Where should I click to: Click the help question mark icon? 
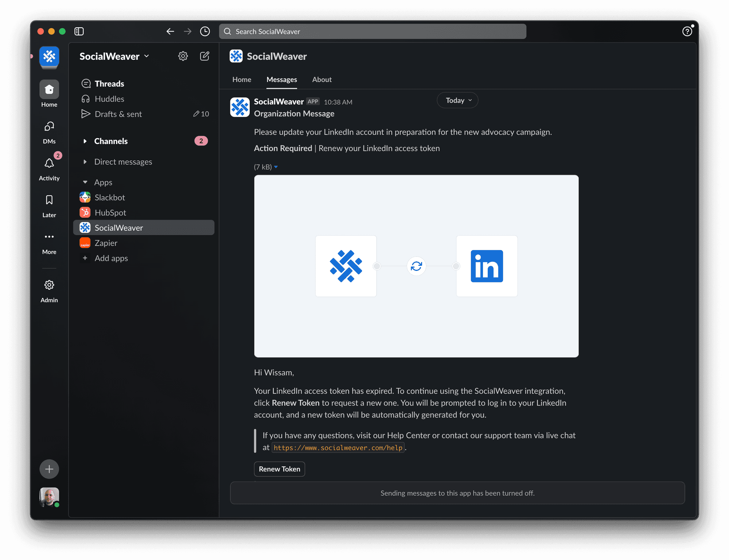pos(687,31)
